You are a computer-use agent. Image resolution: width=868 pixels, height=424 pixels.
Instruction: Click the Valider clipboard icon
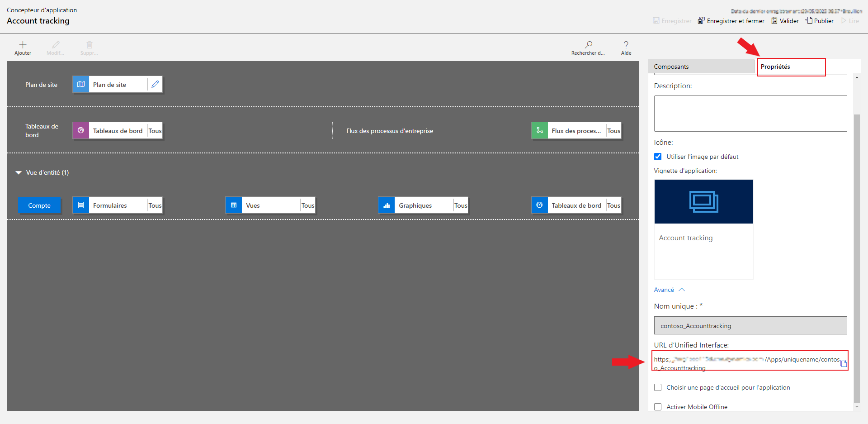774,20
